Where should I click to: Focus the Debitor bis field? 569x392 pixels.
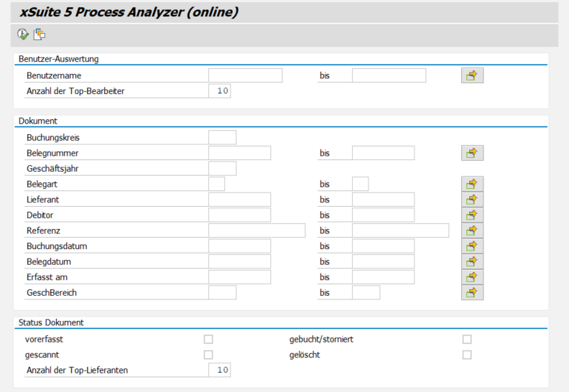click(x=383, y=215)
